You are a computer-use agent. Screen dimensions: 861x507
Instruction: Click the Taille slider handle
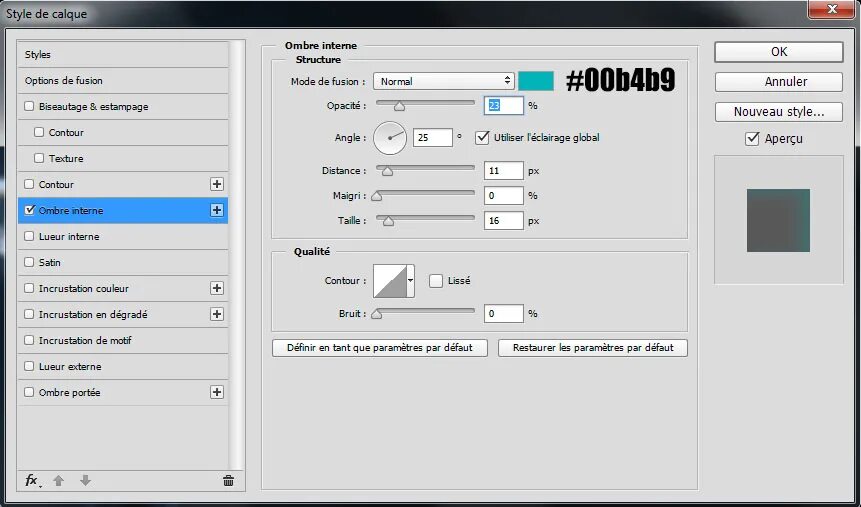(x=388, y=221)
